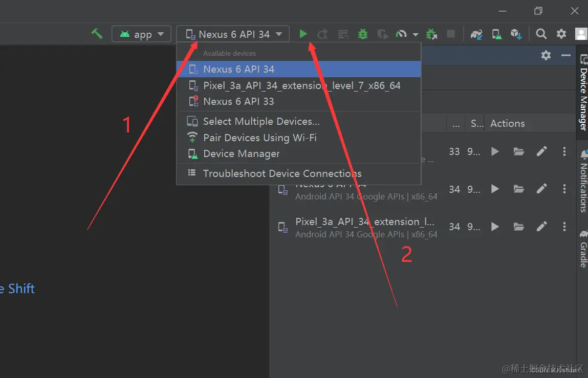
Task: Open Device Manager panel options gear
Action: point(546,56)
